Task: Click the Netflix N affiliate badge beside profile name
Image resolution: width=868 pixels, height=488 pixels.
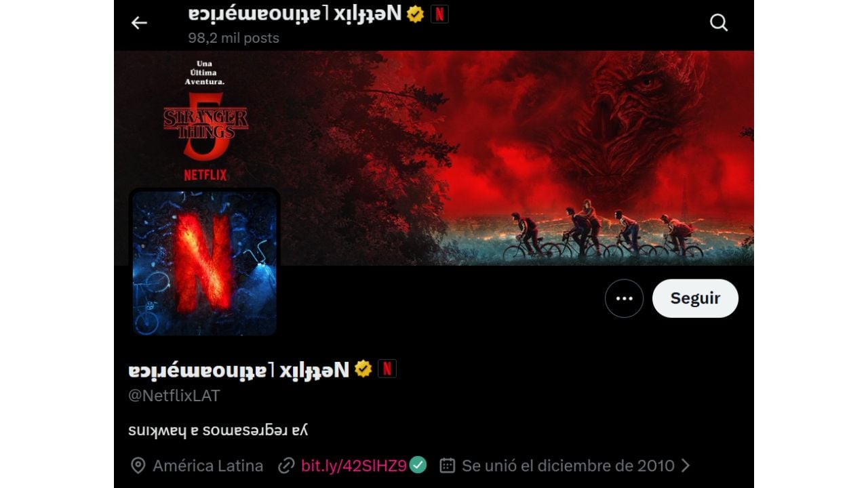Action: coord(387,369)
